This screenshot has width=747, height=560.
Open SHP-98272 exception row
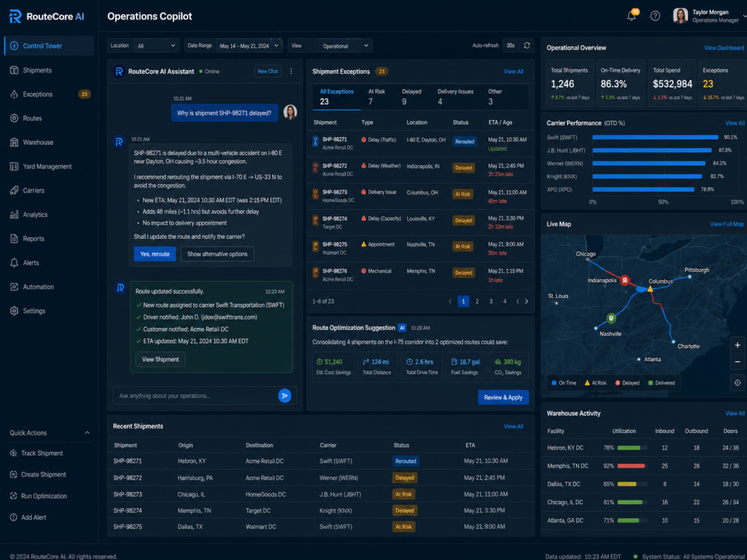coord(420,170)
